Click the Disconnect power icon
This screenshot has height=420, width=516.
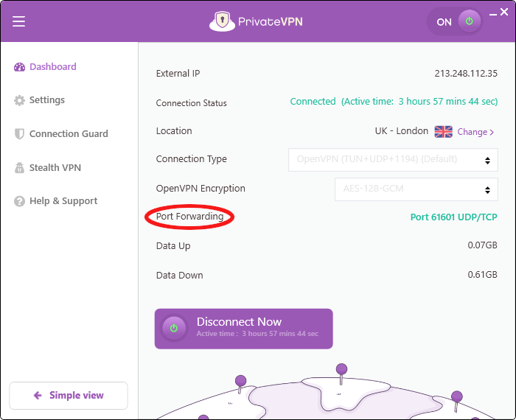pyautogui.click(x=174, y=328)
